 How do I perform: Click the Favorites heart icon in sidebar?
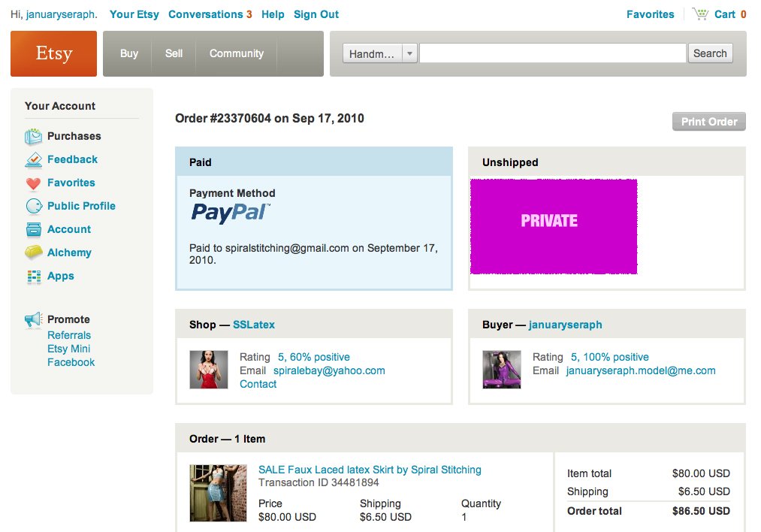(x=34, y=183)
